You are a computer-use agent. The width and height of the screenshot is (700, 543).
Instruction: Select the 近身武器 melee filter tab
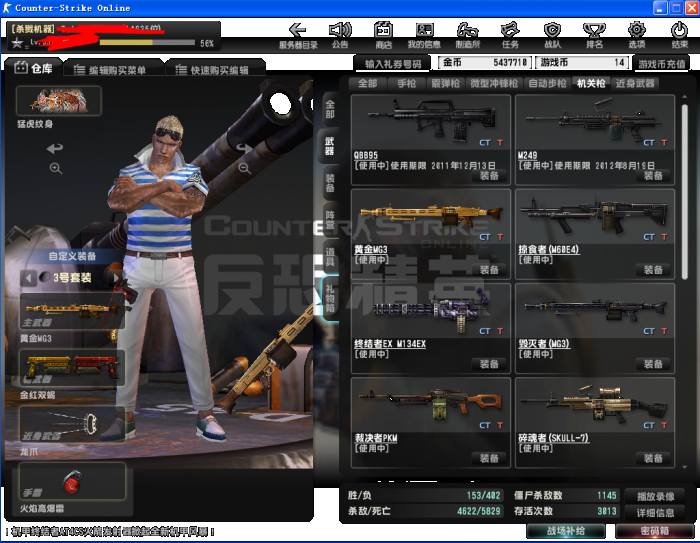(x=635, y=84)
